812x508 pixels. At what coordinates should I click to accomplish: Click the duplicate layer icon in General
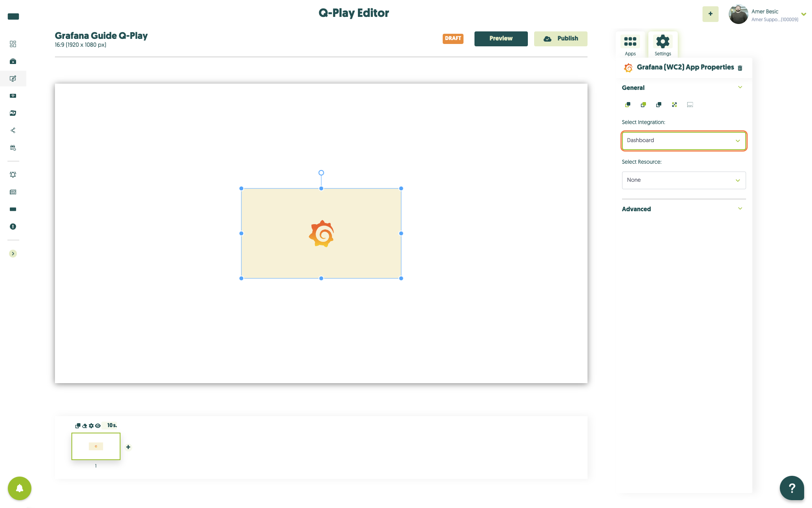659,104
